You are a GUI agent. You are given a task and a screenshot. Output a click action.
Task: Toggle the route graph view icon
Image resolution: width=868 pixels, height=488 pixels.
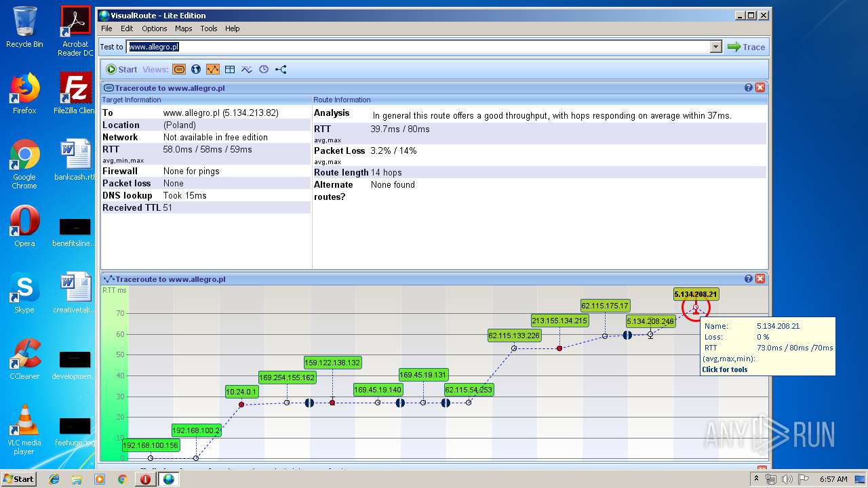coord(213,69)
